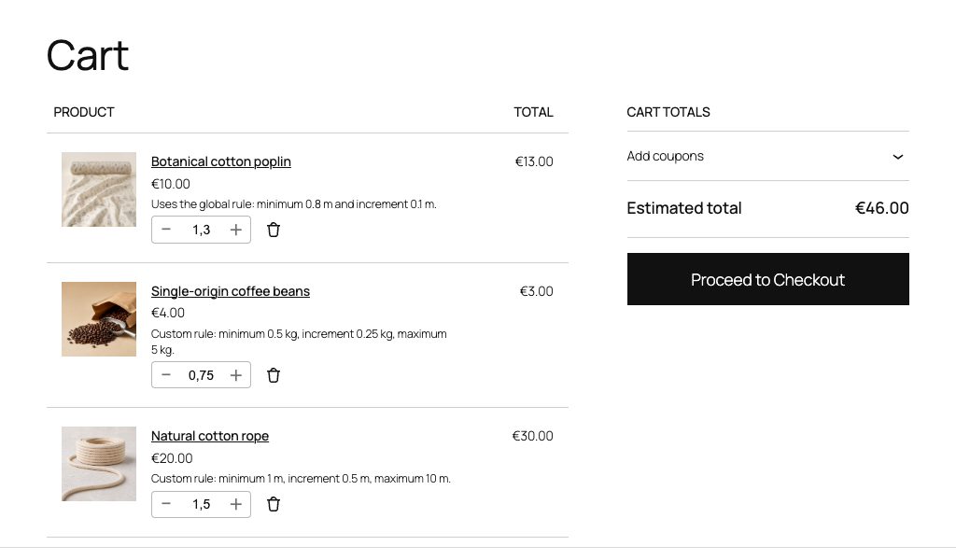Open Botanical cotton poplin product link
Screen dimensions: 956x560
point(220,161)
